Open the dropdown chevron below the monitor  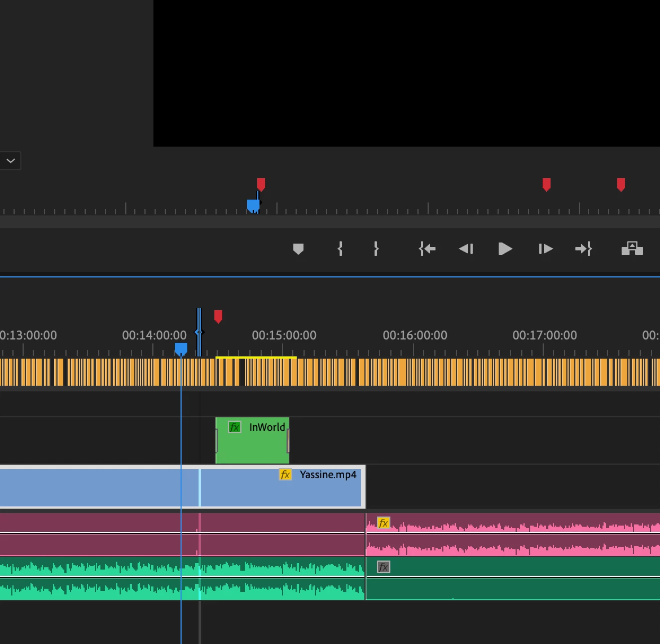click(11, 161)
